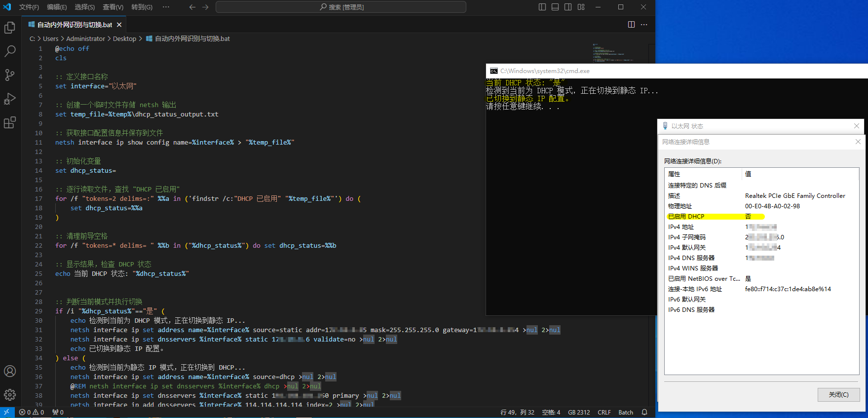Open the customize layout icon
This screenshot has height=418, width=868.
click(581, 7)
